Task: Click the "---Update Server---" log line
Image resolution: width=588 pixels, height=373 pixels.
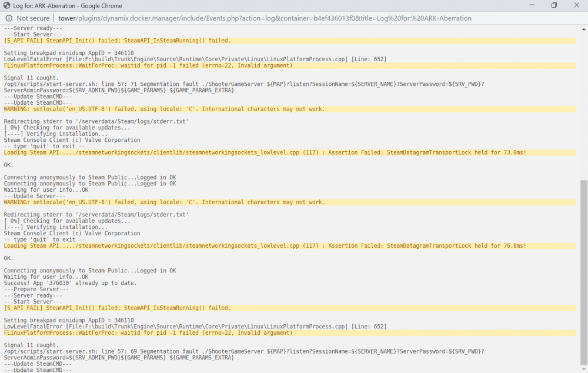Action: [35, 196]
